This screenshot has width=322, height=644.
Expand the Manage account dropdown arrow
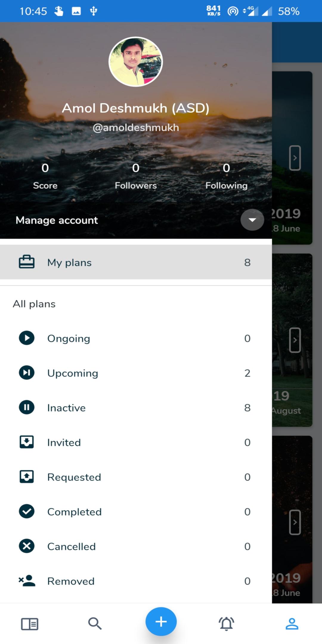point(252,220)
